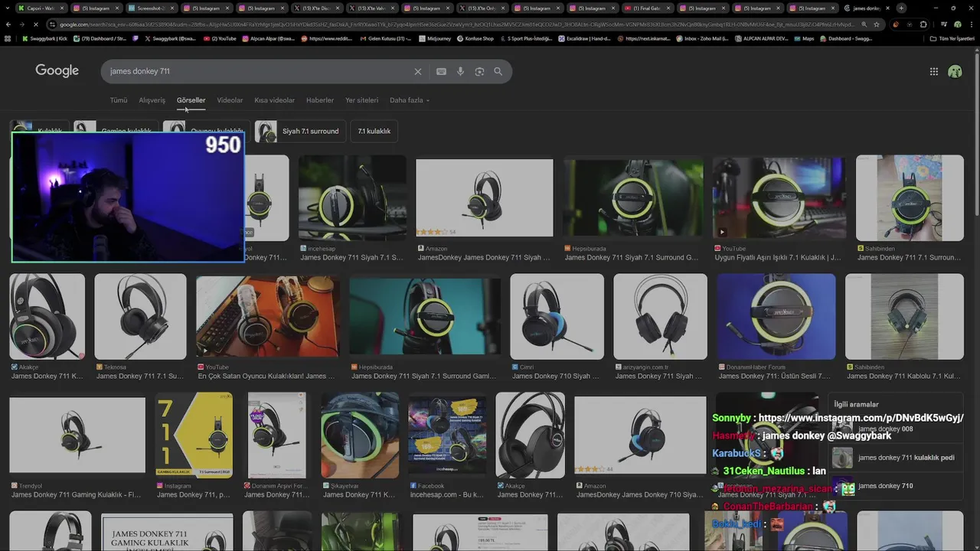980x551 pixels.
Task: Open the incehesap headset image result
Action: coord(352,199)
